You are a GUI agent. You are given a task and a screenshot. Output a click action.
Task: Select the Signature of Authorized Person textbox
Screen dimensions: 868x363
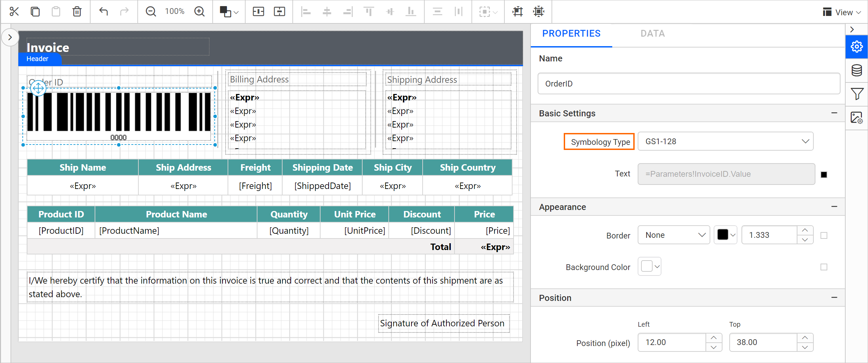[444, 323]
